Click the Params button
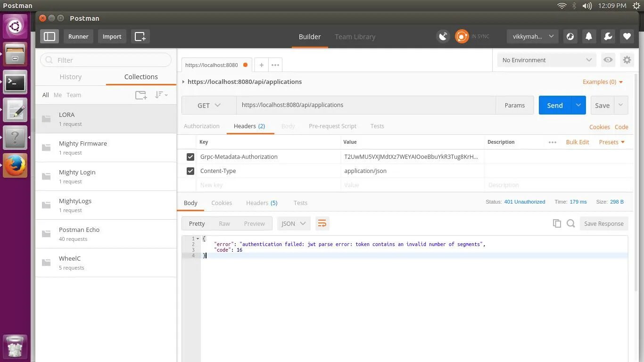The height and width of the screenshot is (362, 644). pos(515,105)
